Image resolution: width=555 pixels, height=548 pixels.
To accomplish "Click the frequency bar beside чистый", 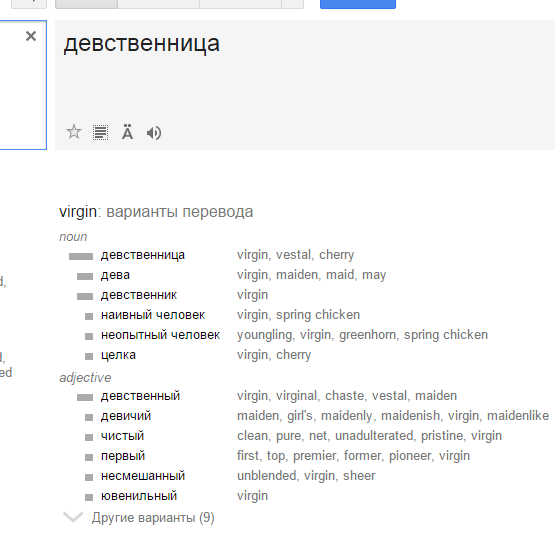I will [89, 438].
